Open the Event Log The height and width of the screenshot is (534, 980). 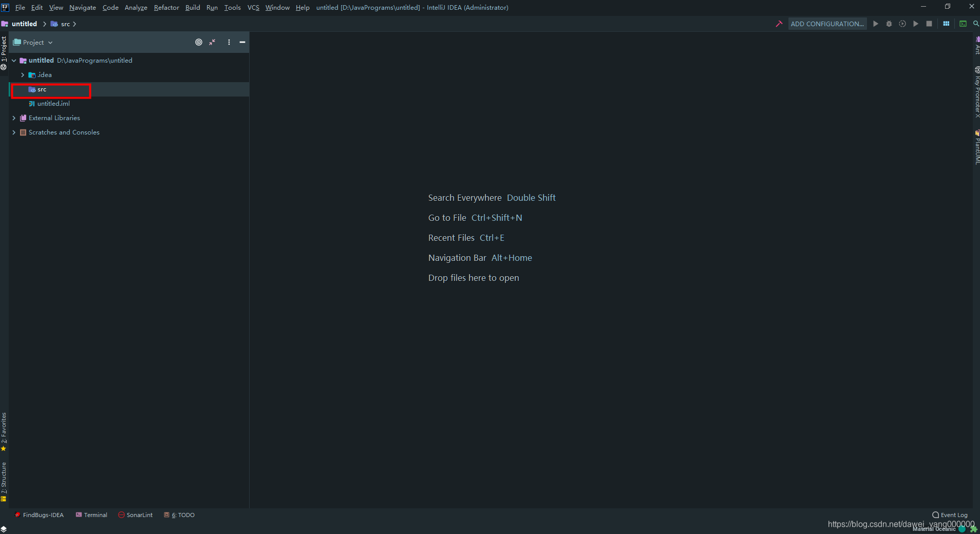[x=950, y=515]
